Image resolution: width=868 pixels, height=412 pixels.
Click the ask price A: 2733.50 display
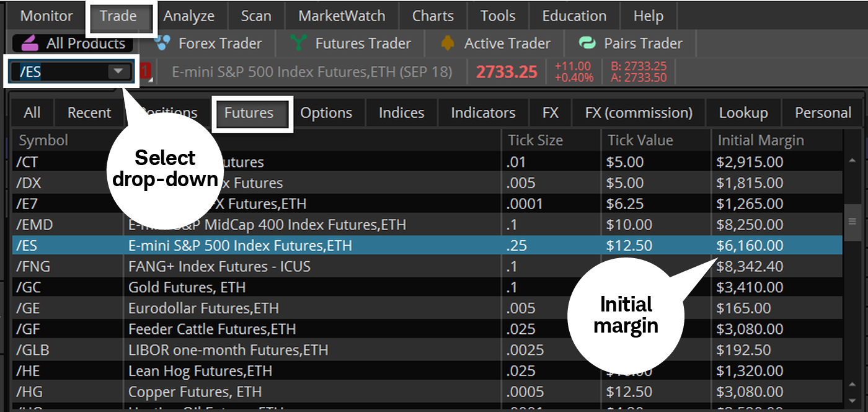pyautogui.click(x=638, y=78)
